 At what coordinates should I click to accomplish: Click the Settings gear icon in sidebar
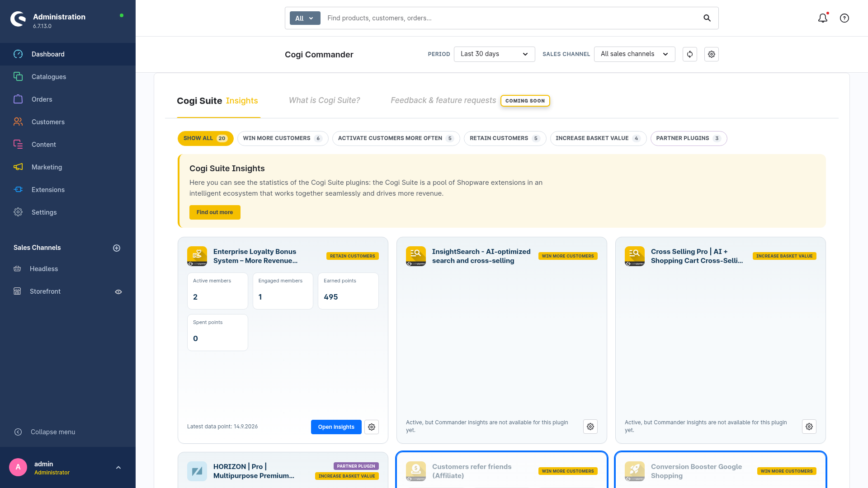[x=18, y=212]
